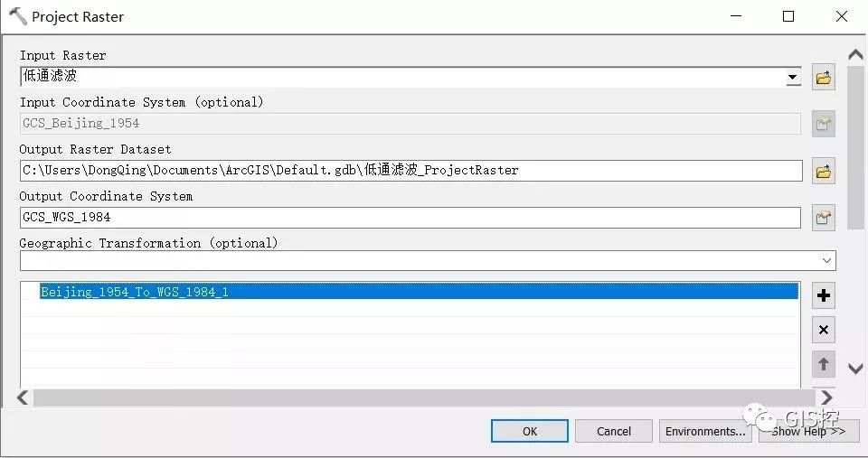Maximize the Project Raster window
Viewport: 868px width, 458px height.
(788, 16)
